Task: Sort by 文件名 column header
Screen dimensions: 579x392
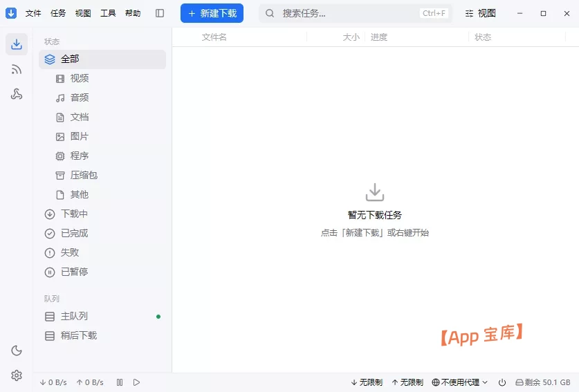Action: coord(214,37)
